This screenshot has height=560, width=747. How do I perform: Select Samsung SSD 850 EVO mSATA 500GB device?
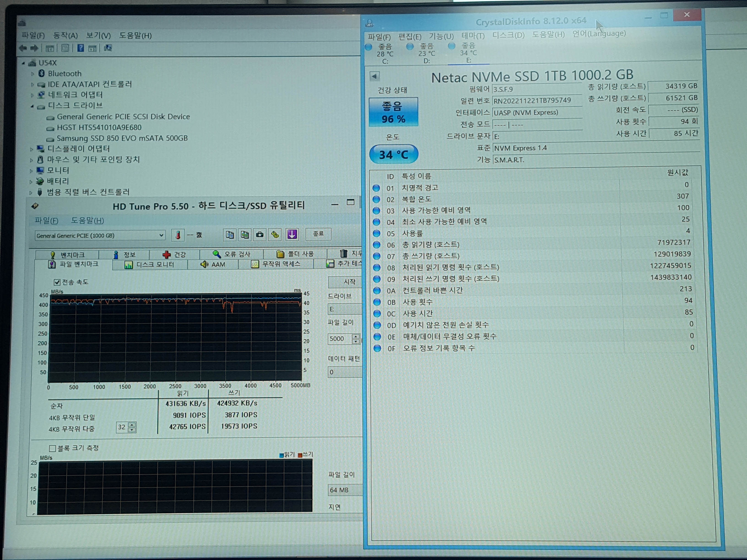[122, 138]
